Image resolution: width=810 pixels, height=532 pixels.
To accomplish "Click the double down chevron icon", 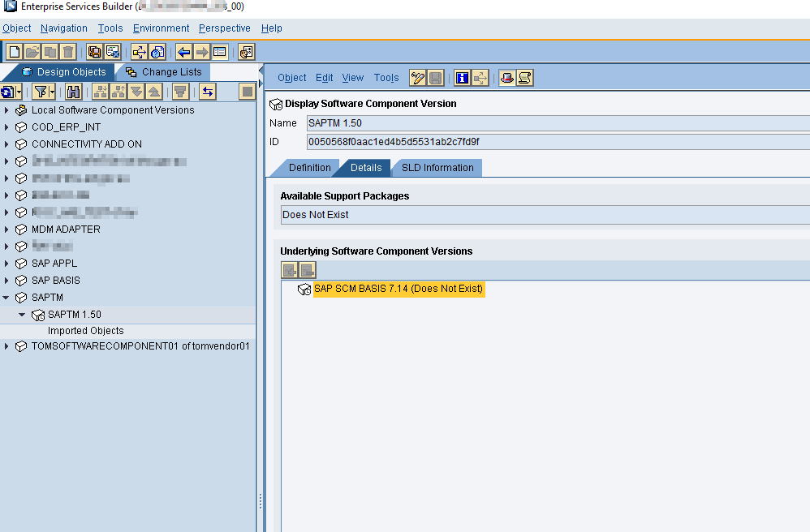I will [136, 92].
